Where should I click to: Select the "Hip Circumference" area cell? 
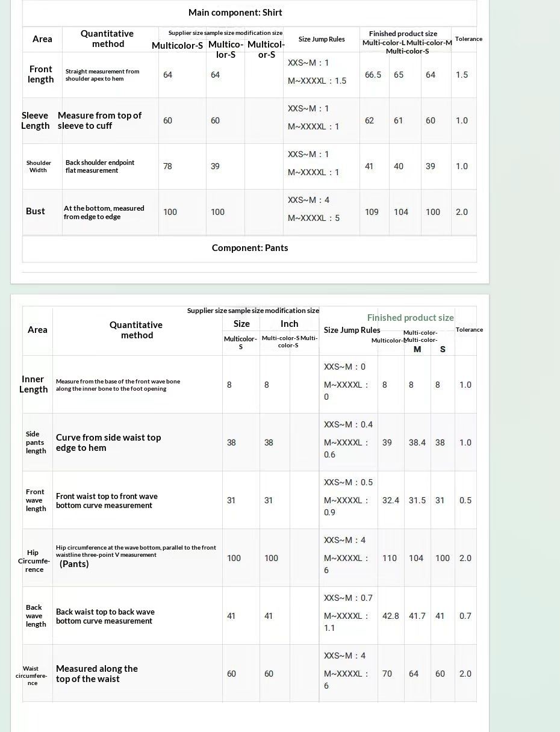click(x=34, y=560)
